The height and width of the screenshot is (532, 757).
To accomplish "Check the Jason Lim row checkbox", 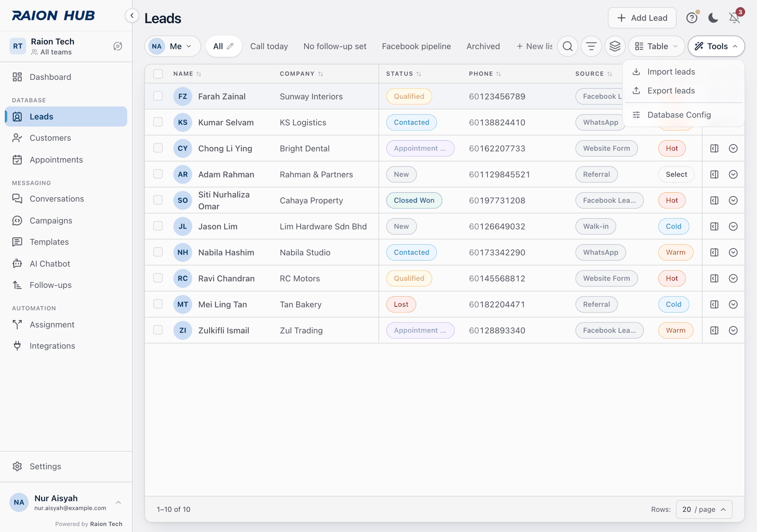I will (158, 226).
